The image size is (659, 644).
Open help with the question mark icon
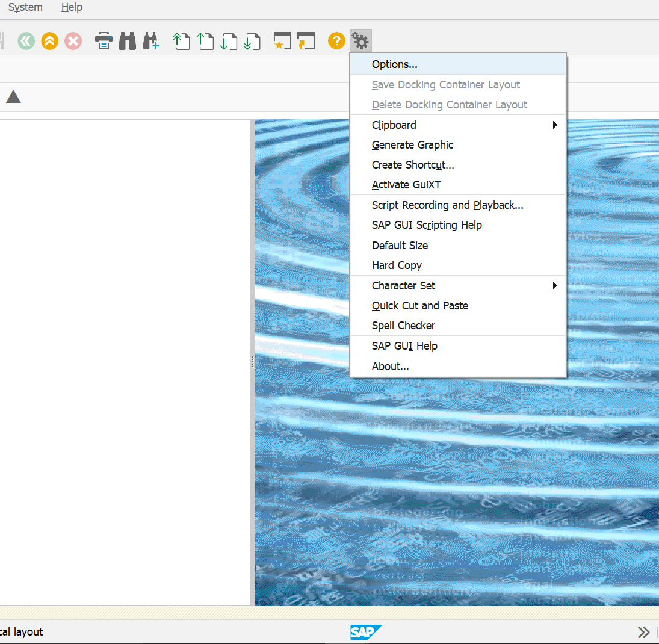336,41
